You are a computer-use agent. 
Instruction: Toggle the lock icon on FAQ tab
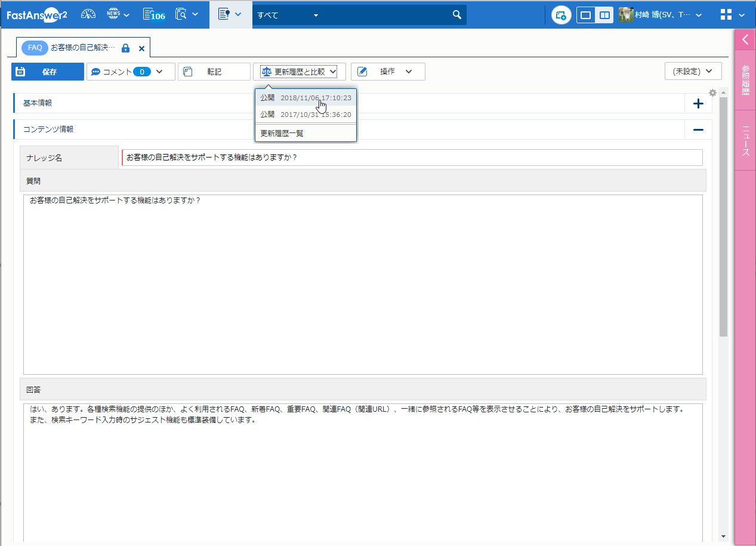tap(125, 48)
